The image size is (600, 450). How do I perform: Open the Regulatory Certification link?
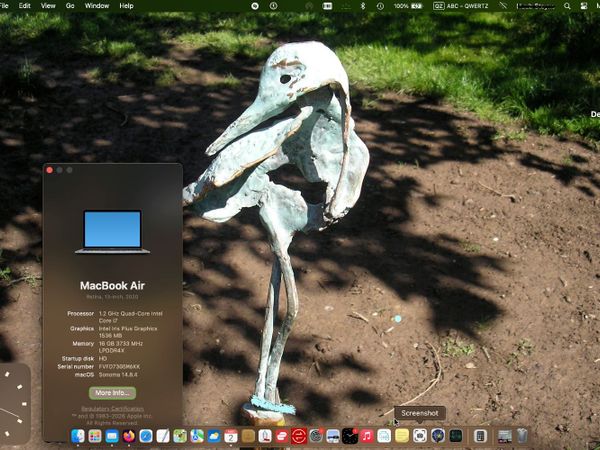point(112,408)
